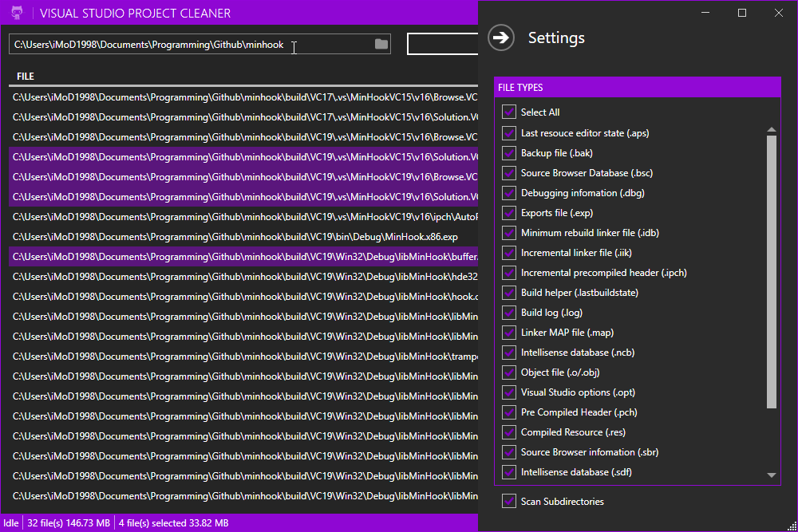798x532 pixels.
Task: Toggle Source Browser Database (.bsc)
Action: (x=509, y=173)
